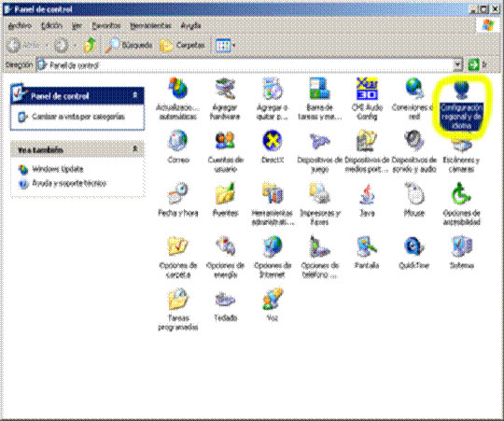Open the Ayuda menu

coord(191,25)
